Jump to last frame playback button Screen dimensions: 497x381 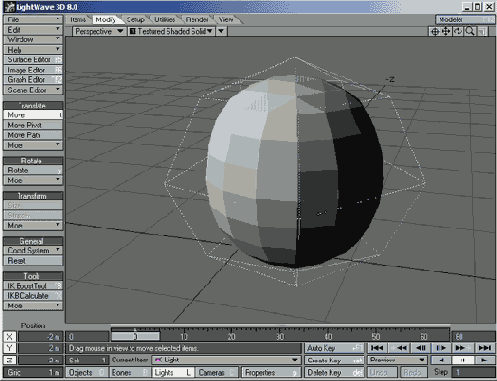[484, 348]
